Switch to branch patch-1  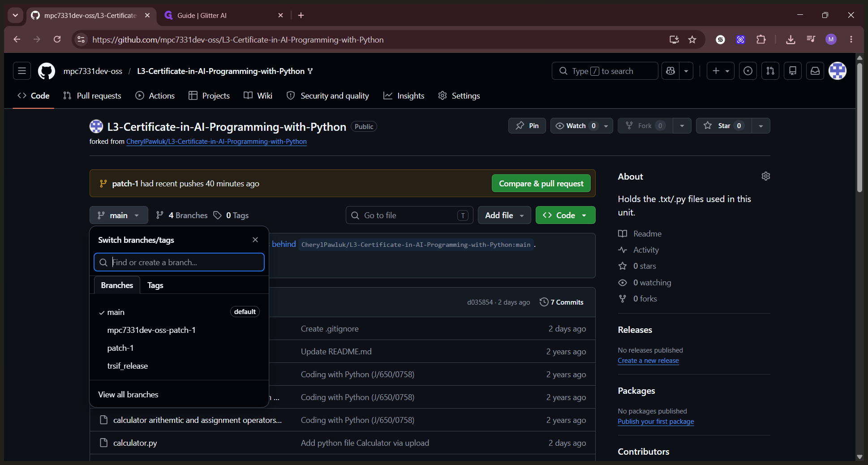pyautogui.click(x=179, y=348)
